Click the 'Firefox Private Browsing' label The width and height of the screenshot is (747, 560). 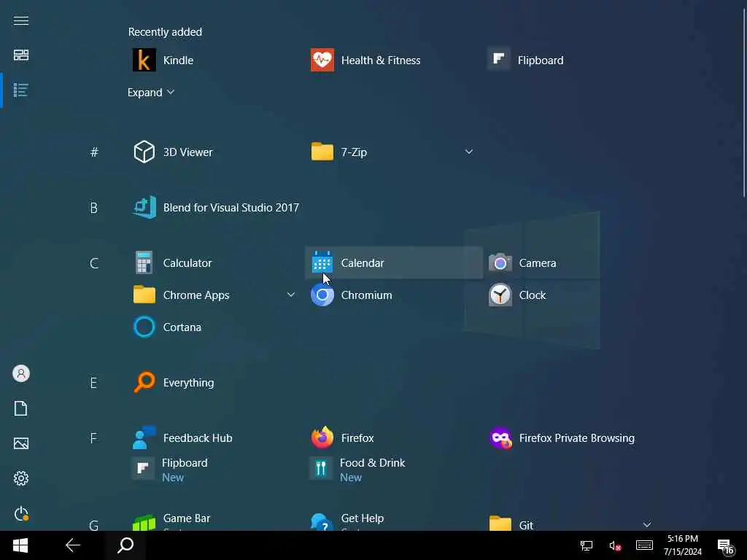[576, 437]
